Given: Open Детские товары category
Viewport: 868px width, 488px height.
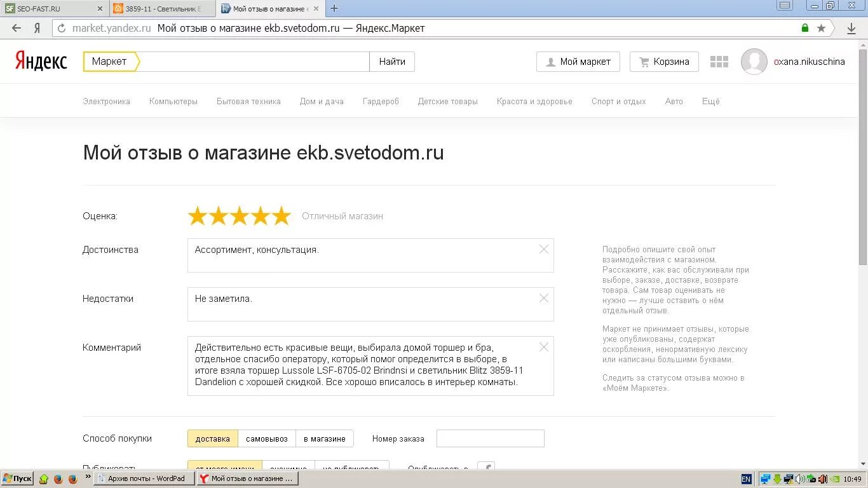Looking at the screenshot, I should 447,102.
